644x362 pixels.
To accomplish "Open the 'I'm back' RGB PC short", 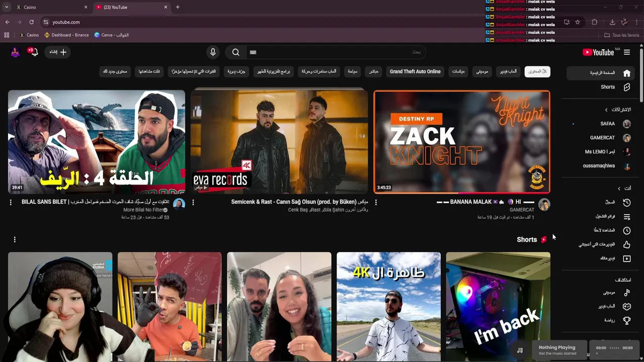I will click(498, 307).
